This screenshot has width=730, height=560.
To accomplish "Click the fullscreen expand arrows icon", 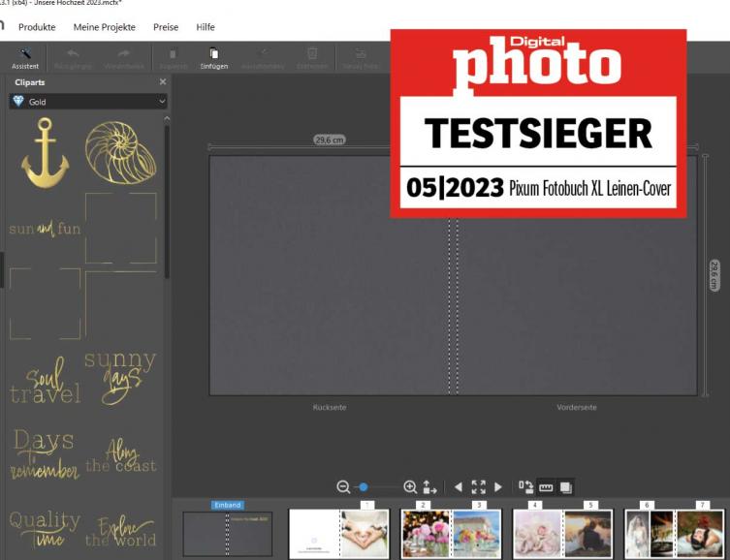I will pos(478,487).
